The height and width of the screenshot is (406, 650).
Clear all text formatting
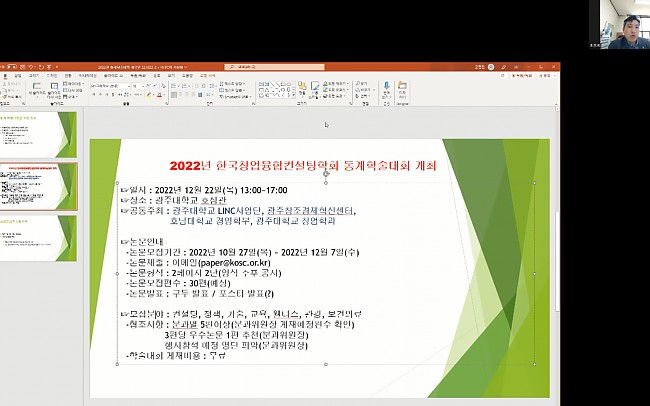164,86
